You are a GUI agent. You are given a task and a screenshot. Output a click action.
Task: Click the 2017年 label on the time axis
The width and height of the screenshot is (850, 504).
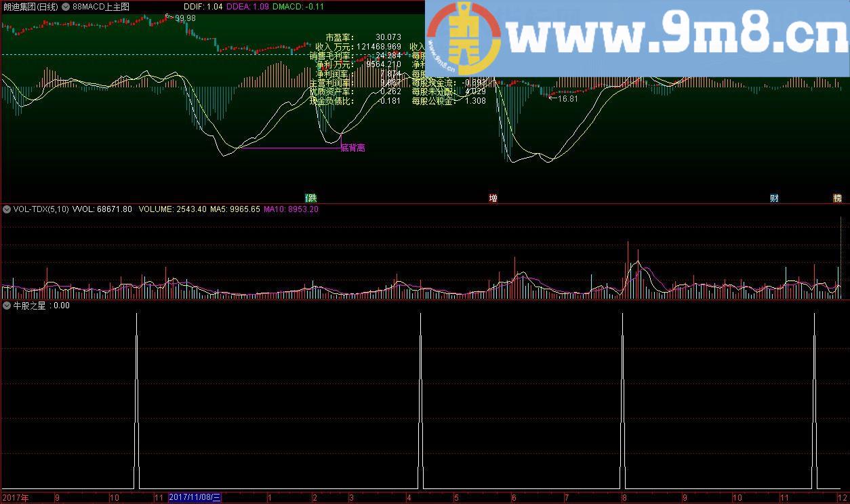click(x=16, y=498)
